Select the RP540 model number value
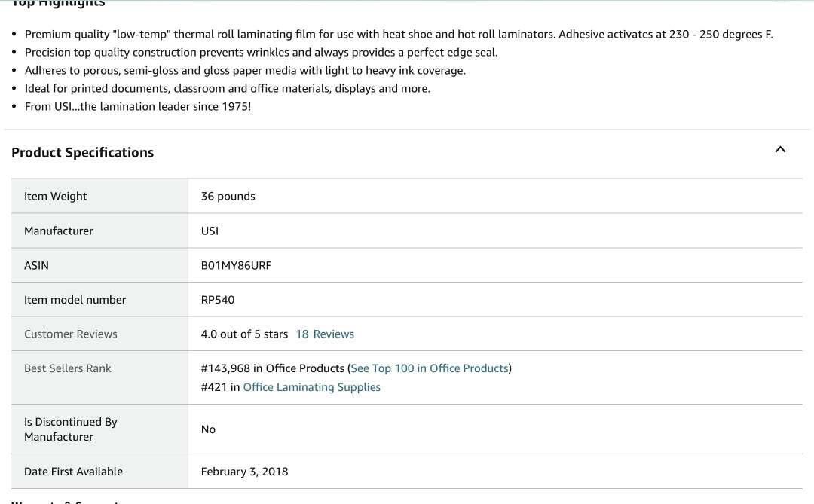The height and width of the screenshot is (504, 814). [x=218, y=300]
